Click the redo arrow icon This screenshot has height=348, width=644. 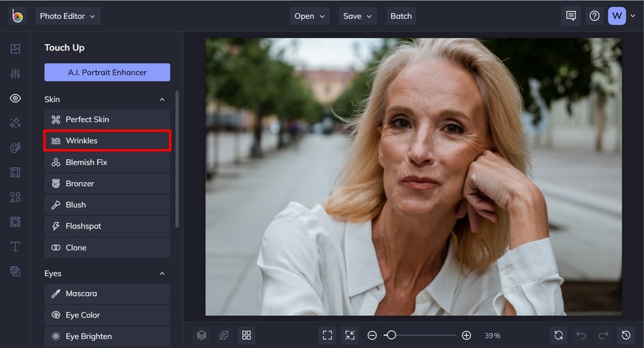click(x=603, y=335)
